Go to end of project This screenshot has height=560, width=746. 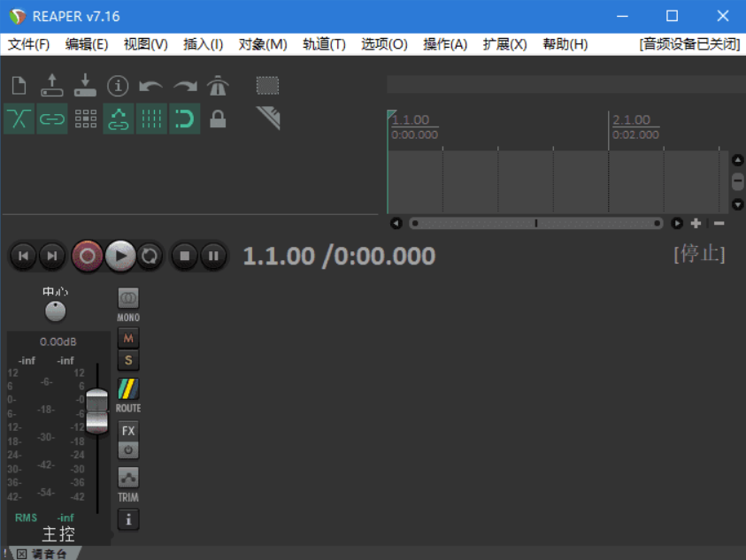pyautogui.click(x=52, y=256)
